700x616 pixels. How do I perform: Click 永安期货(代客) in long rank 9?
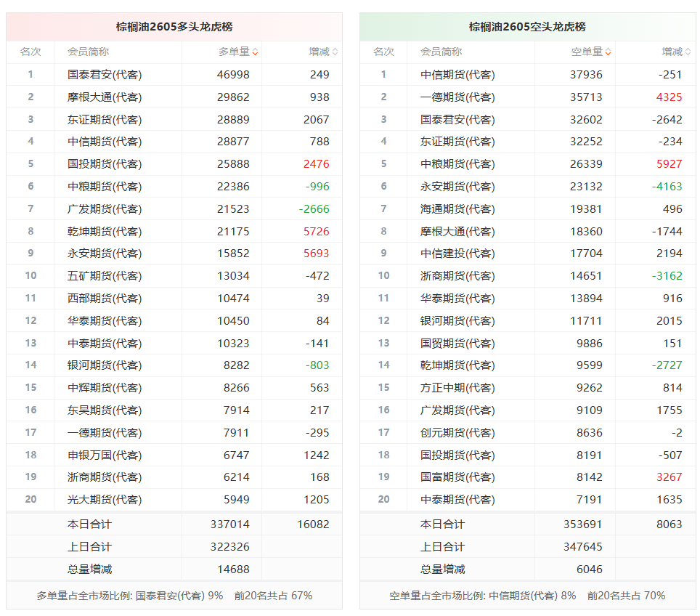(105, 254)
